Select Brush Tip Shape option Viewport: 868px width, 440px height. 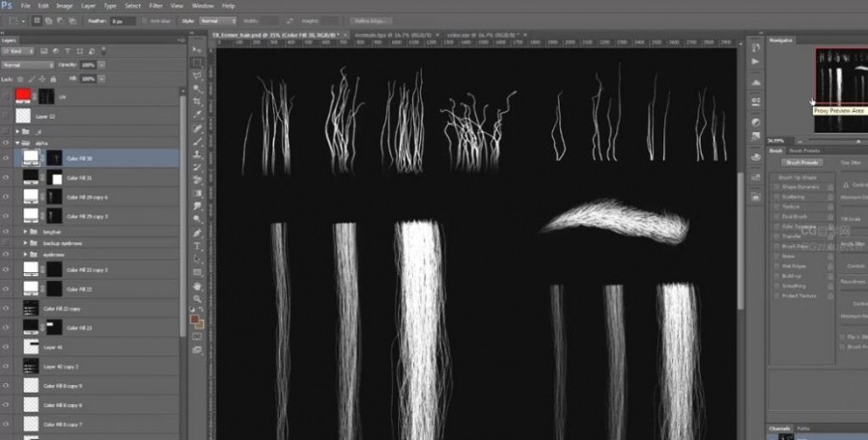pos(798,178)
